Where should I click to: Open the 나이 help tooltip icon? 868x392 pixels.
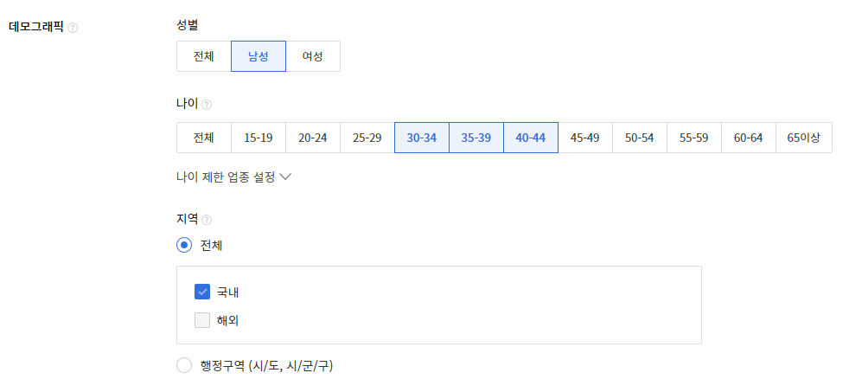point(207,104)
